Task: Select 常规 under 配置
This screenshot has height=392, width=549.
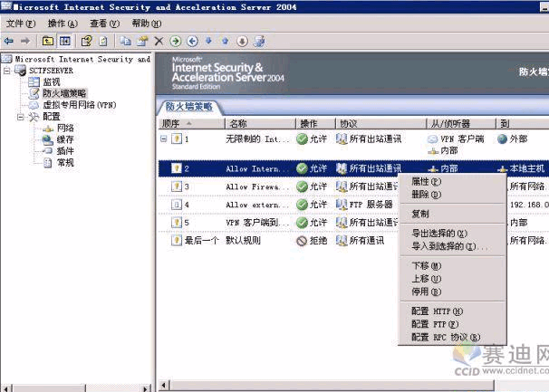Action: [x=65, y=163]
